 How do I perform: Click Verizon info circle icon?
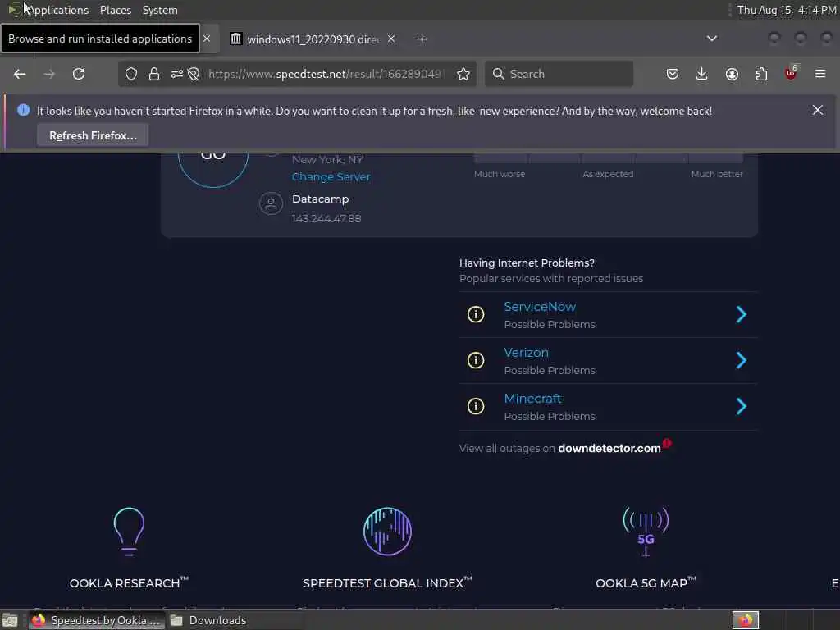[476, 361]
